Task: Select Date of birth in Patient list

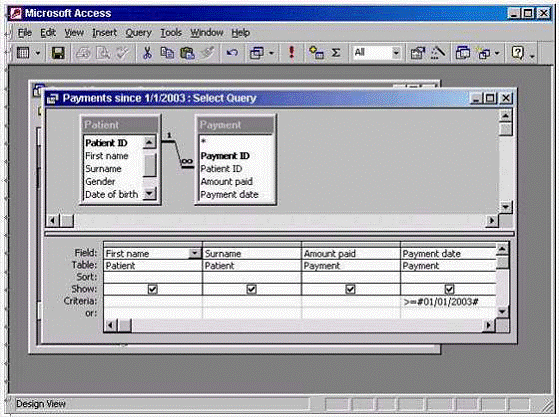Action: tap(113, 194)
